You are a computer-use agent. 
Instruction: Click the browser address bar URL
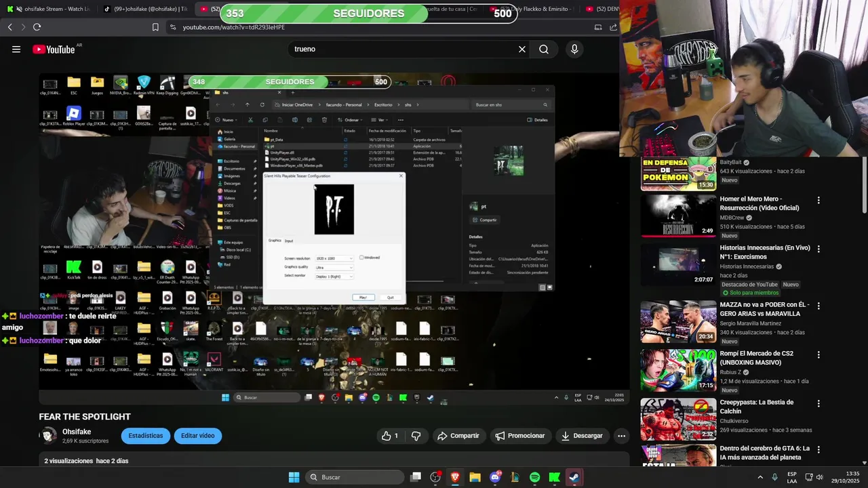(x=233, y=27)
